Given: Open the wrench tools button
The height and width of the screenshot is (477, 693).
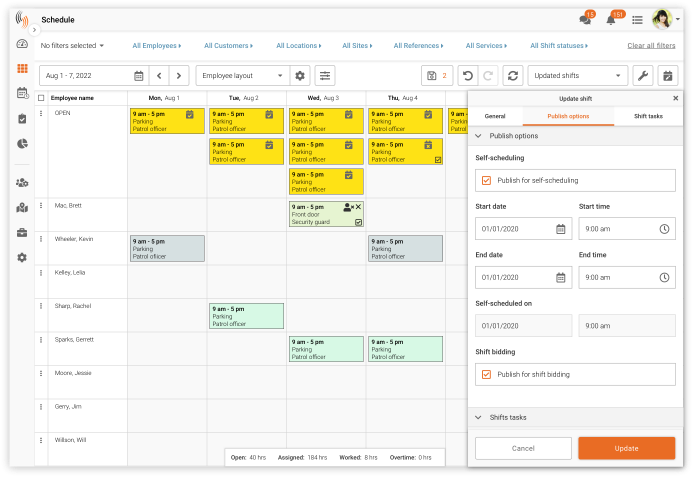Looking at the screenshot, I should [643, 76].
